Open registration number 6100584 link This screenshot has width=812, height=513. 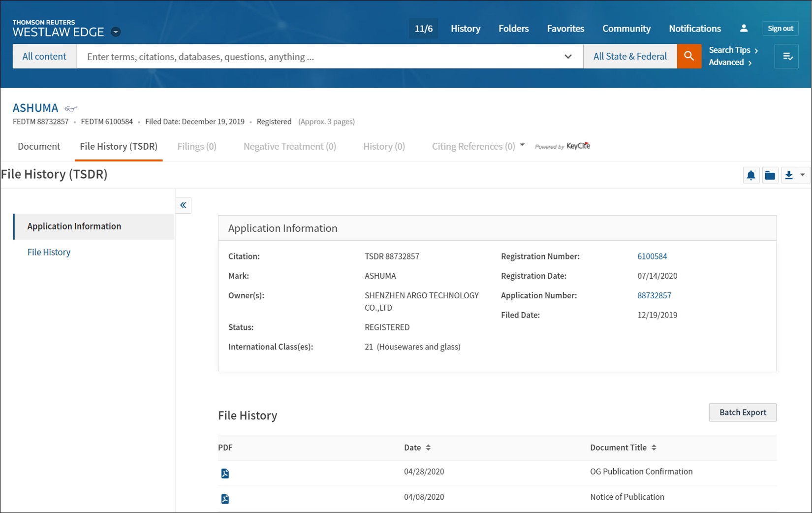click(652, 256)
